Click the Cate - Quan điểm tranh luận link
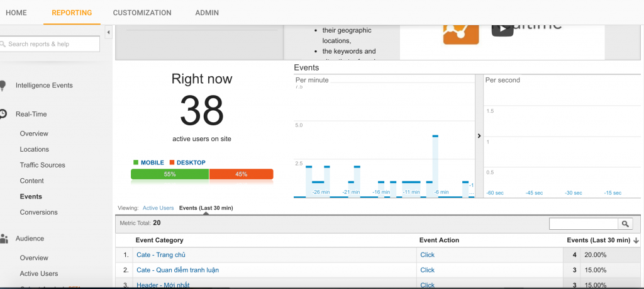The image size is (644, 289). (x=178, y=270)
